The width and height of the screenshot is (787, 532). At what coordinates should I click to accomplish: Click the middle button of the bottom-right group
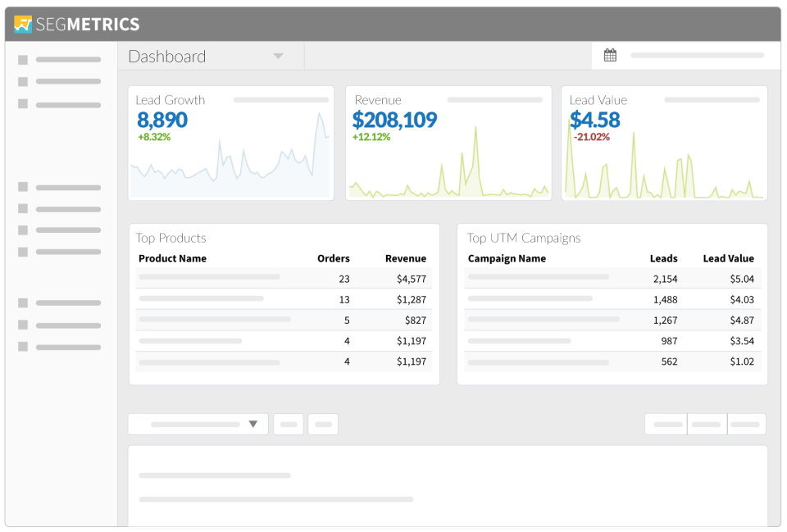(x=706, y=424)
